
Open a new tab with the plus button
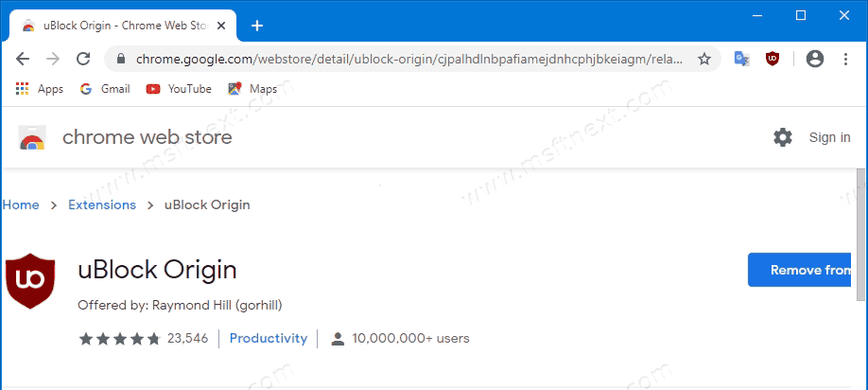coord(257,26)
